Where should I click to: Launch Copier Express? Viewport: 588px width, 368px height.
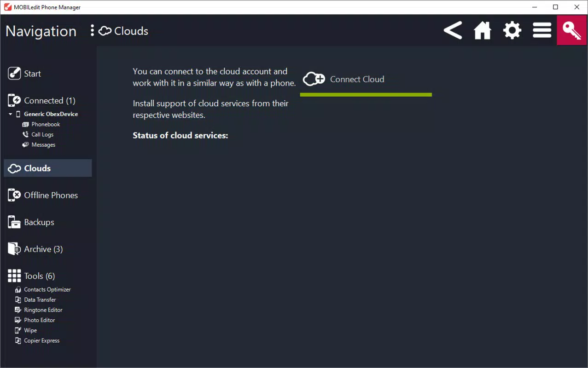(x=42, y=340)
